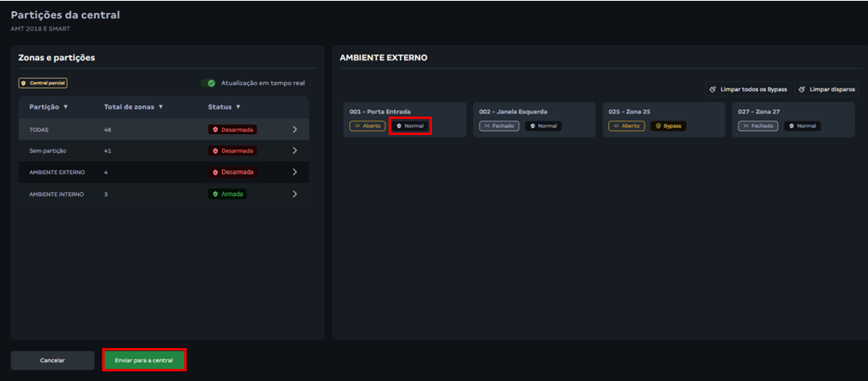This screenshot has width=868, height=381.
Task: Open the Sem partição row chevron
Action: coord(294,150)
